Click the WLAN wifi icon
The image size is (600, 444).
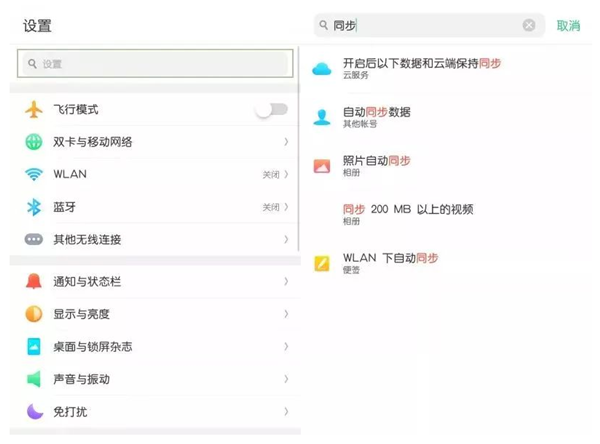pos(35,174)
